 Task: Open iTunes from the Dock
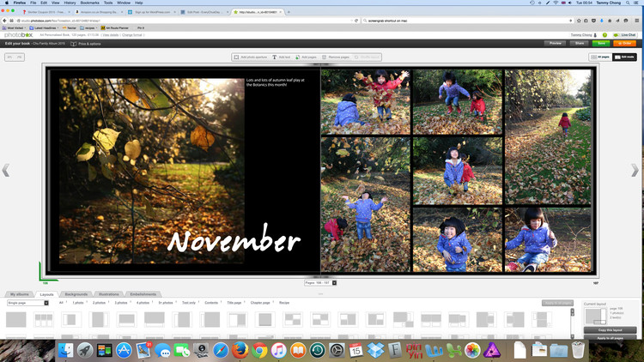tap(278, 350)
